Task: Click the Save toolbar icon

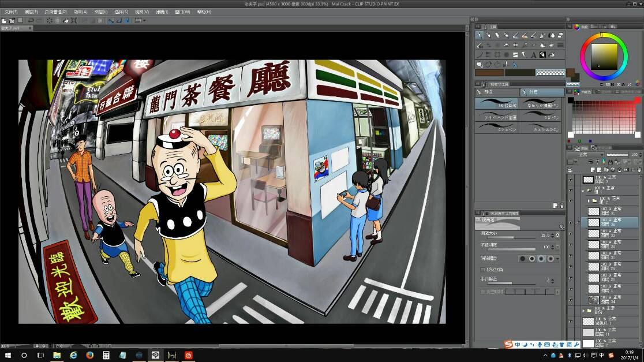Action: 20,21
